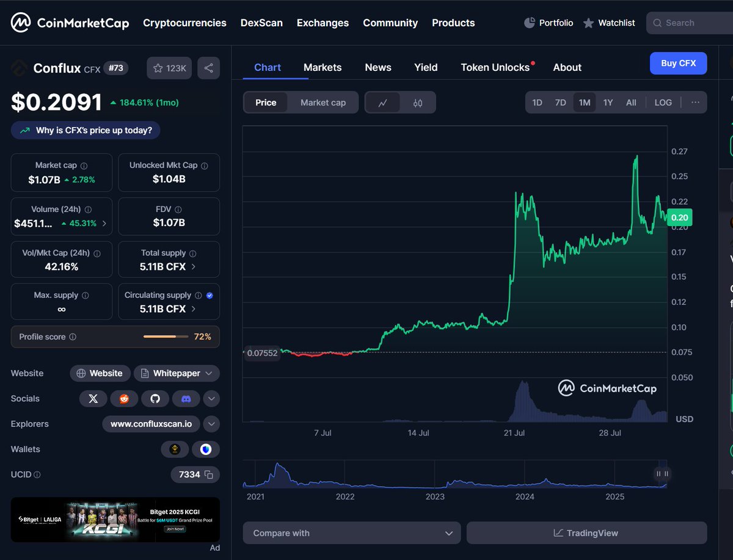Switch to the Token Unlocks tab

(495, 67)
